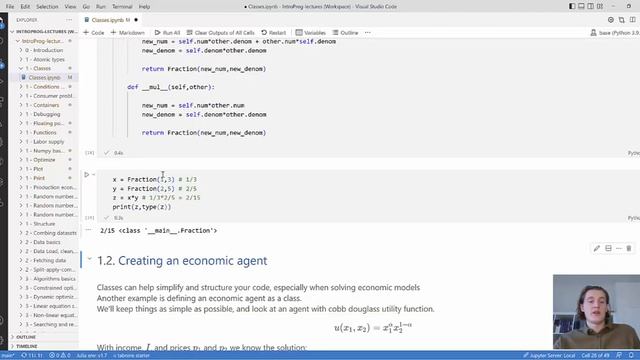Open errors and warnings count in status bar

(60, 356)
